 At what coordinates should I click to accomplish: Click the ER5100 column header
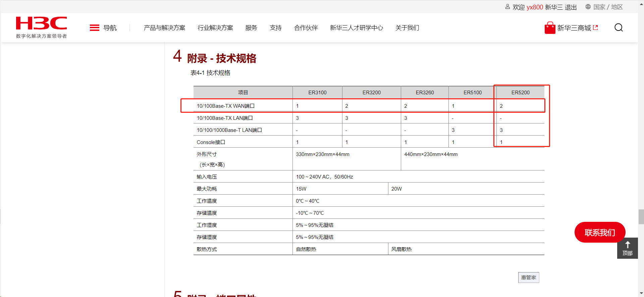[473, 93]
